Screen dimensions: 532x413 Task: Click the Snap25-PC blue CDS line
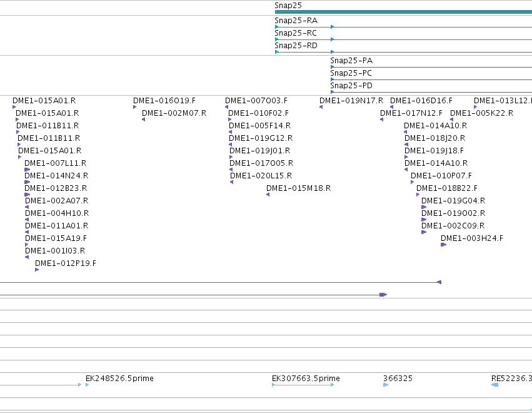431,79
